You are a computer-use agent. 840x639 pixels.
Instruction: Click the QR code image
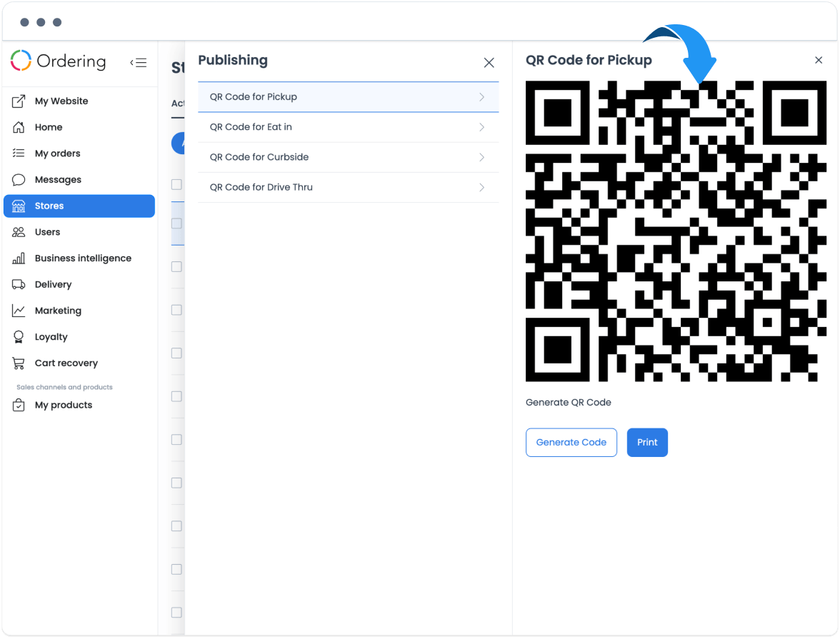(x=676, y=231)
